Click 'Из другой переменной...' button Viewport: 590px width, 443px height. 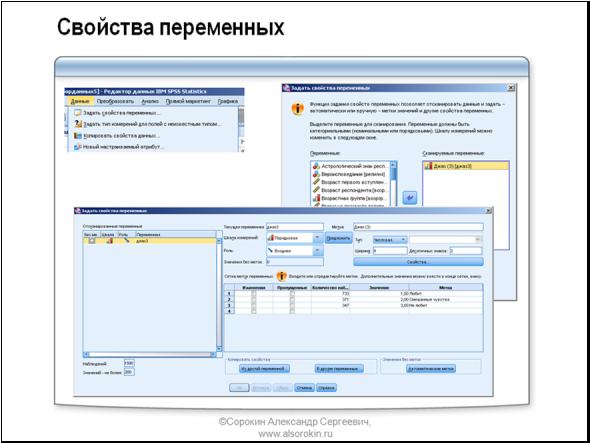coord(265,368)
